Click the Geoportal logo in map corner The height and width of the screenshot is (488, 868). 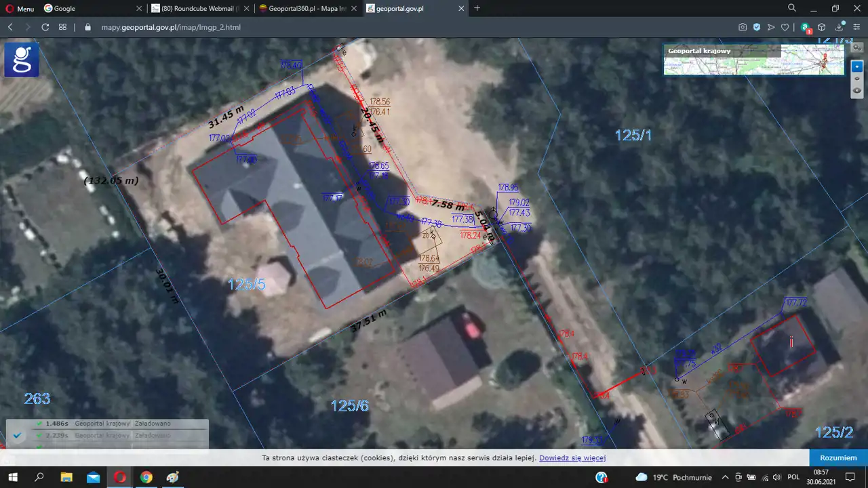coord(22,59)
